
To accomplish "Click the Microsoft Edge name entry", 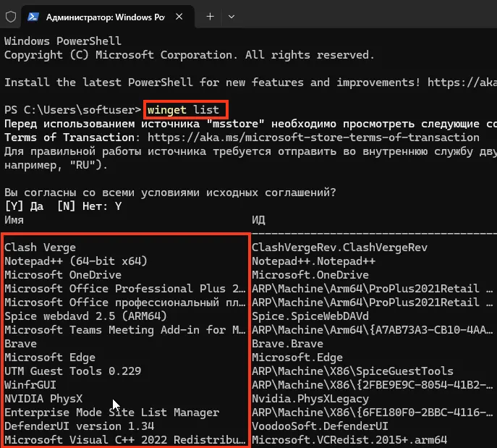I will (x=50, y=358).
